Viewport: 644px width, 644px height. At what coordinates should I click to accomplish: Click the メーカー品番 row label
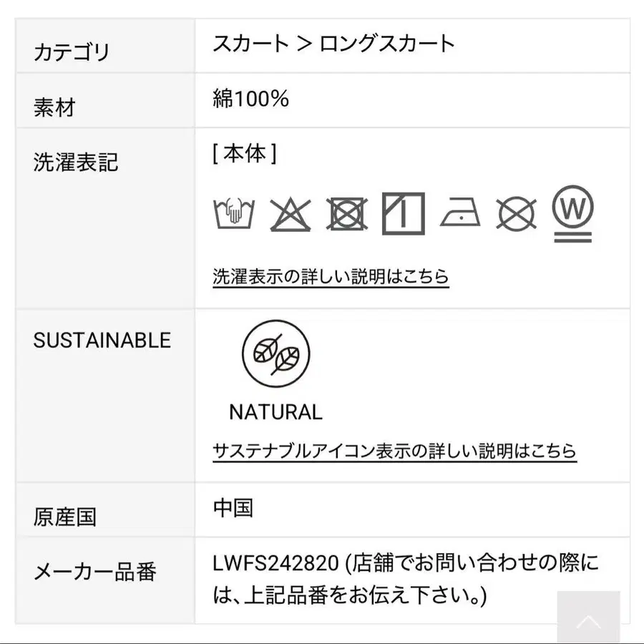tap(95, 572)
